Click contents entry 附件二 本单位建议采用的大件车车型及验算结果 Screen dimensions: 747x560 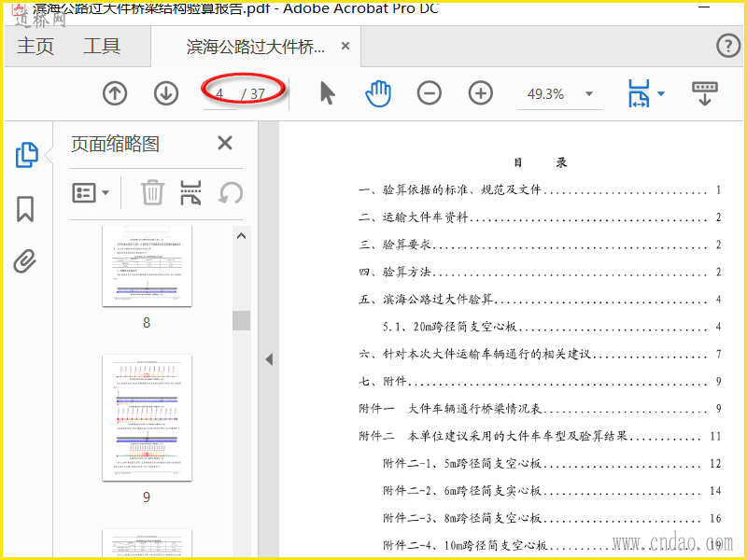click(540, 436)
